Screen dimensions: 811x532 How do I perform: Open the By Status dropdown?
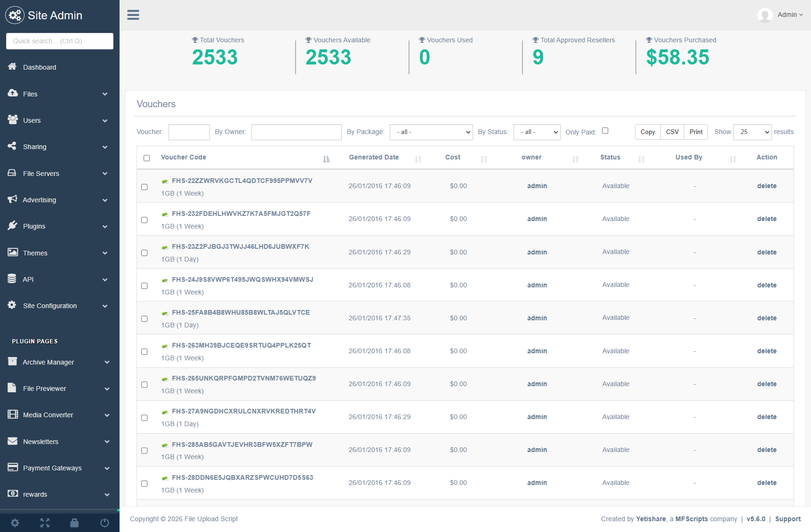(x=537, y=132)
